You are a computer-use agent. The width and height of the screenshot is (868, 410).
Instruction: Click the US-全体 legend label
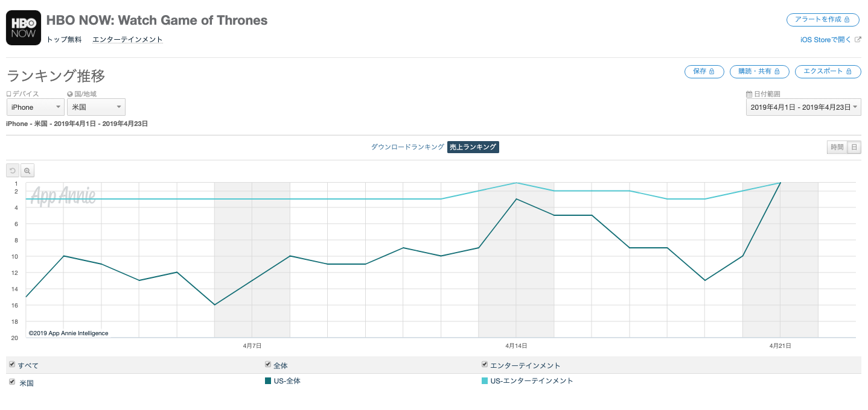point(287,381)
